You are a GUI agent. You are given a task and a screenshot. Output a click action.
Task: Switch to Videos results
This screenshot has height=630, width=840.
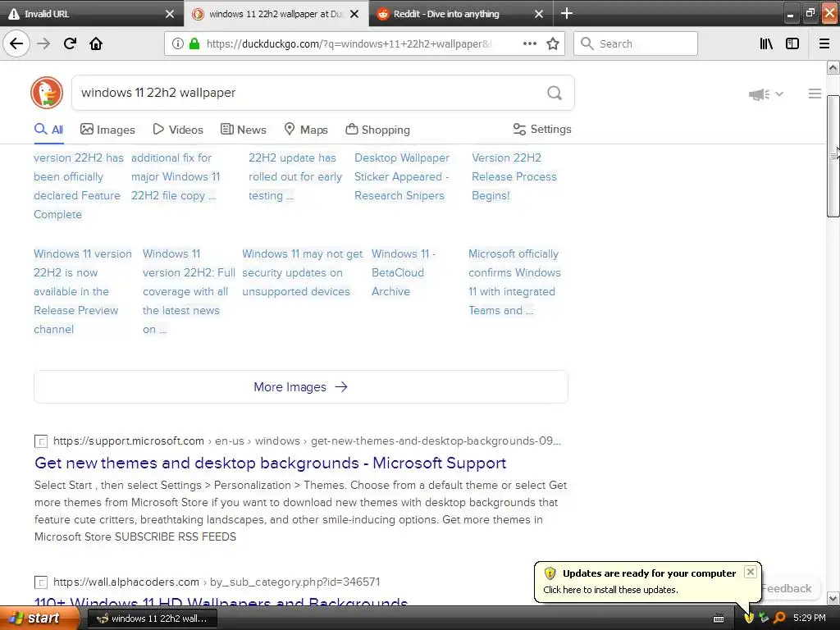tap(178, 130)
